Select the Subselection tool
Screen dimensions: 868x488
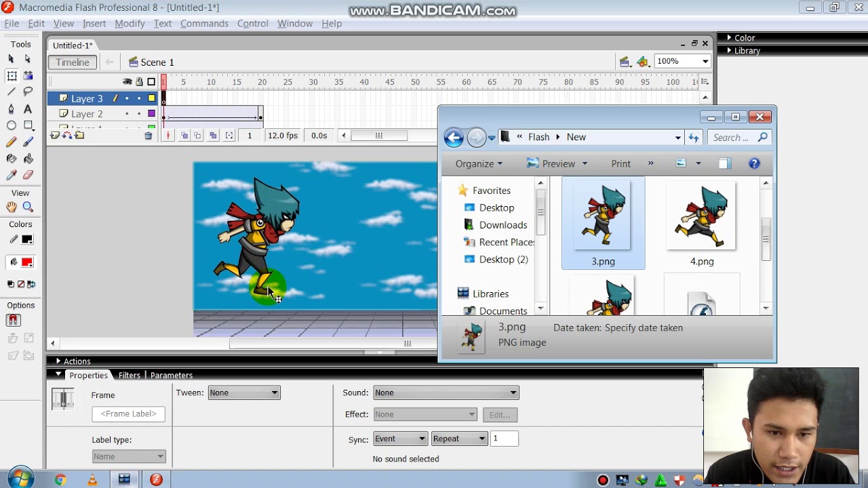[x=28, y=59]
